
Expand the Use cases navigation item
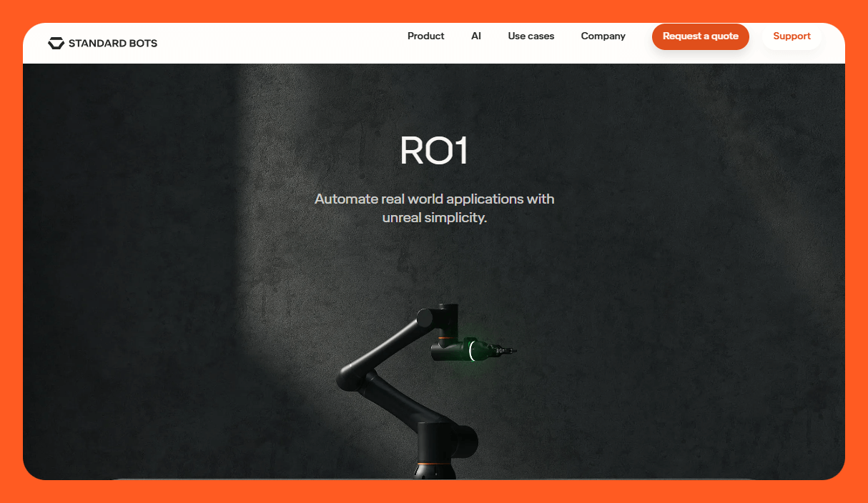tap(531, 36)
